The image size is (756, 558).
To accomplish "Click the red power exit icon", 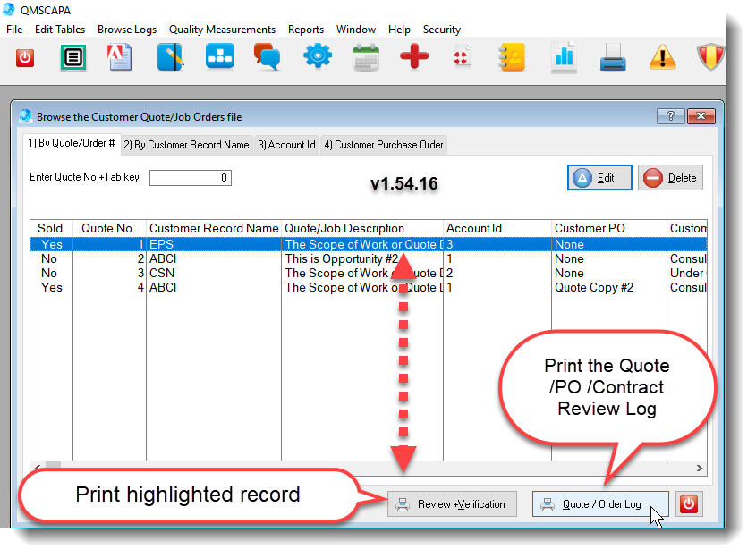I will (25, 55).
